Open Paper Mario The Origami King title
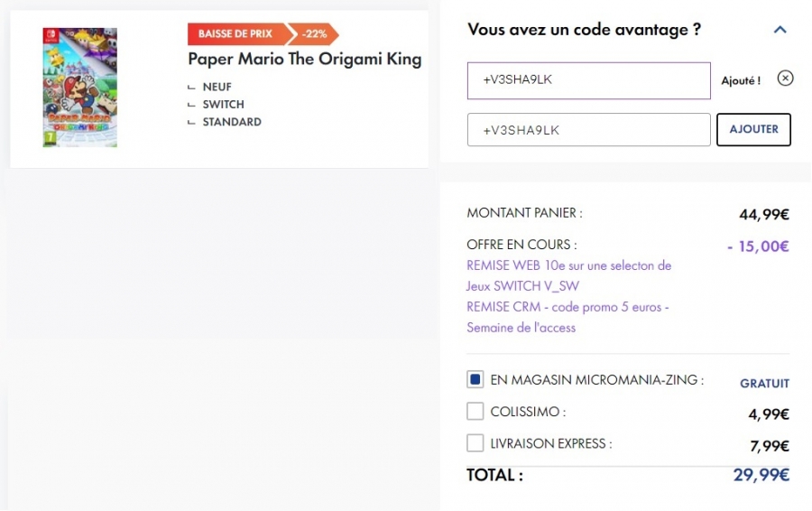The width and height of the screenshot is (812, 511). [304, 60]
